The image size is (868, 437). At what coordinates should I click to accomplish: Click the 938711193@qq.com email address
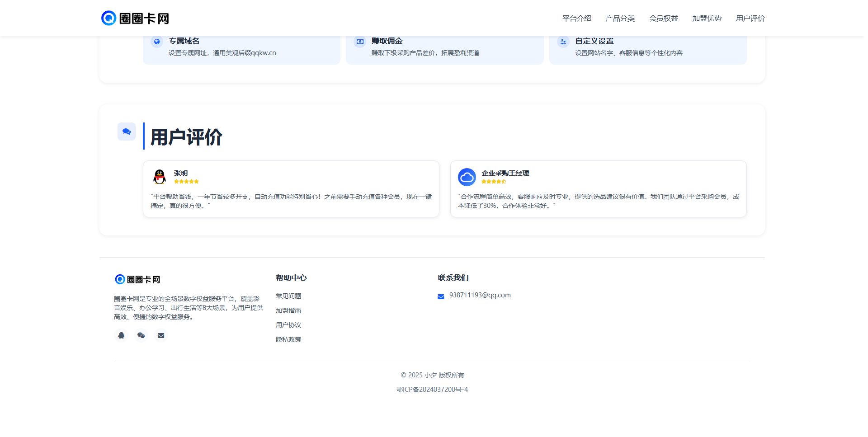point(480,295)
